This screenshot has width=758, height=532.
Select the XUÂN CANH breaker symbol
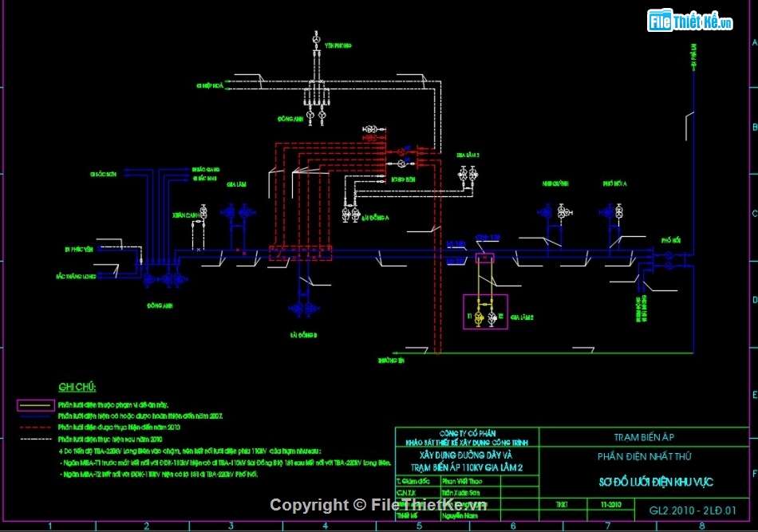[x=203, y=211]
